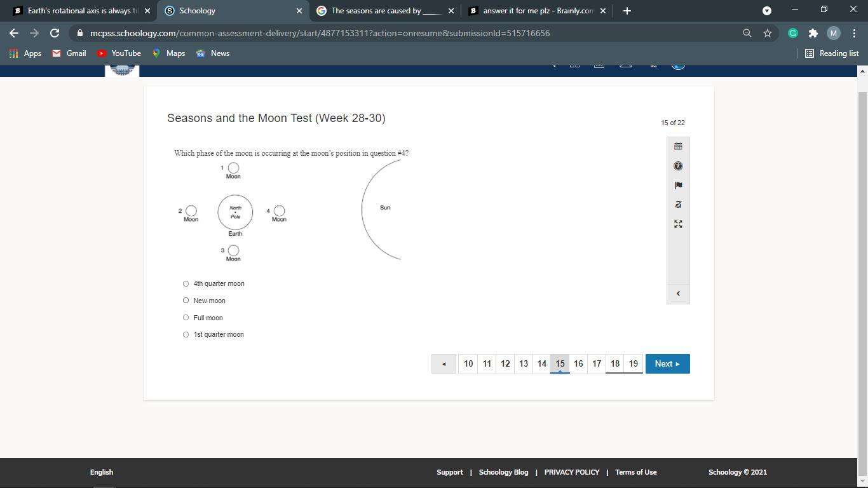The image size is (868, 488).
Task: Jump to question 10
Action: pos(468,363)
